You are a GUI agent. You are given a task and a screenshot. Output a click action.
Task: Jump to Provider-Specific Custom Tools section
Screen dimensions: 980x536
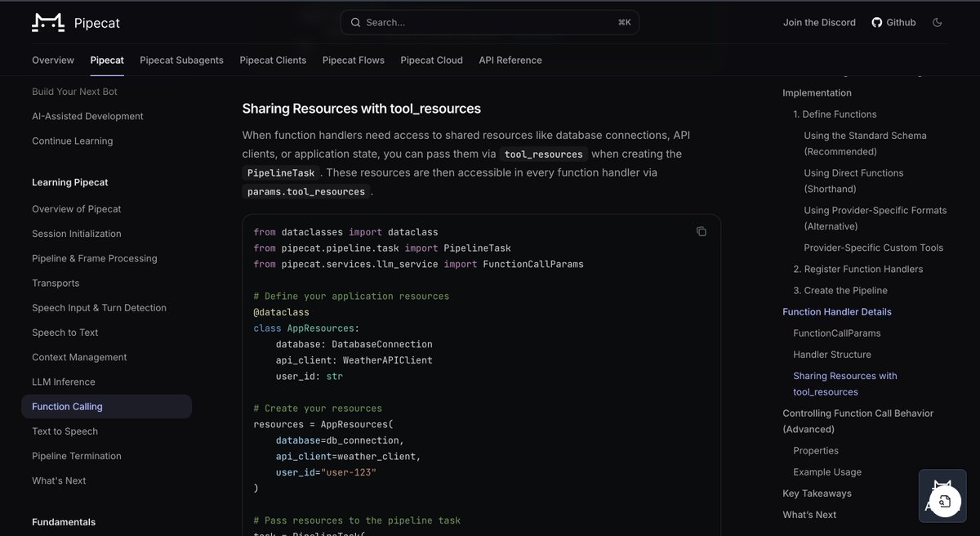click(x=873, y=248)
